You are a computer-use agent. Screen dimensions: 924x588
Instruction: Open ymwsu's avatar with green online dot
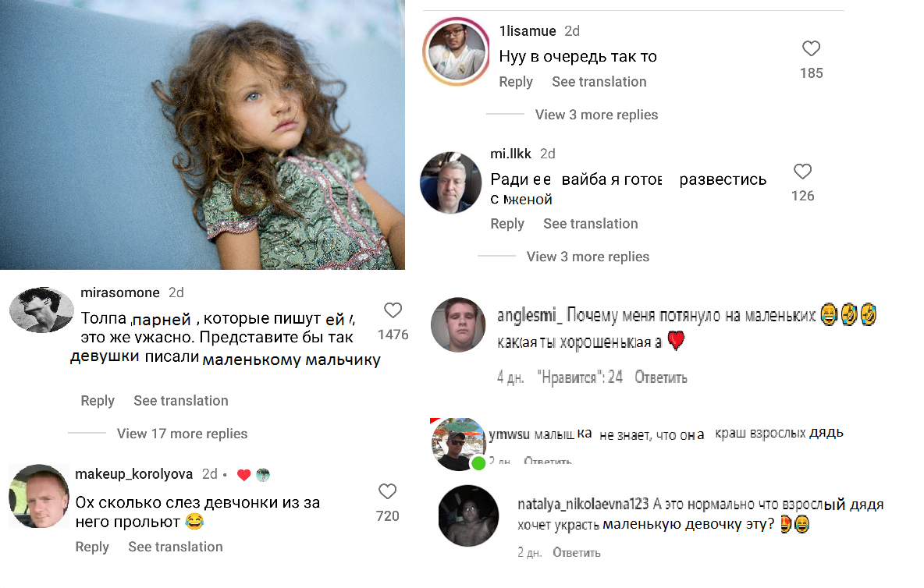pos(459,444)
